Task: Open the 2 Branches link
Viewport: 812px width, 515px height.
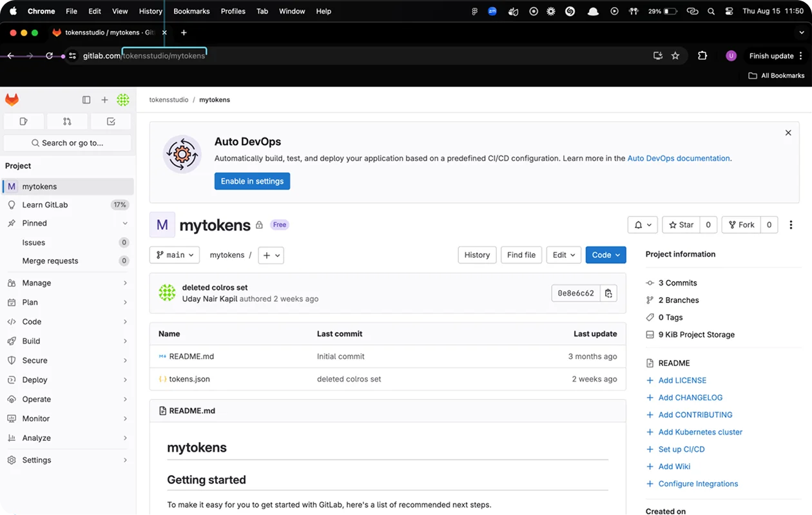Action: point(679,300)
